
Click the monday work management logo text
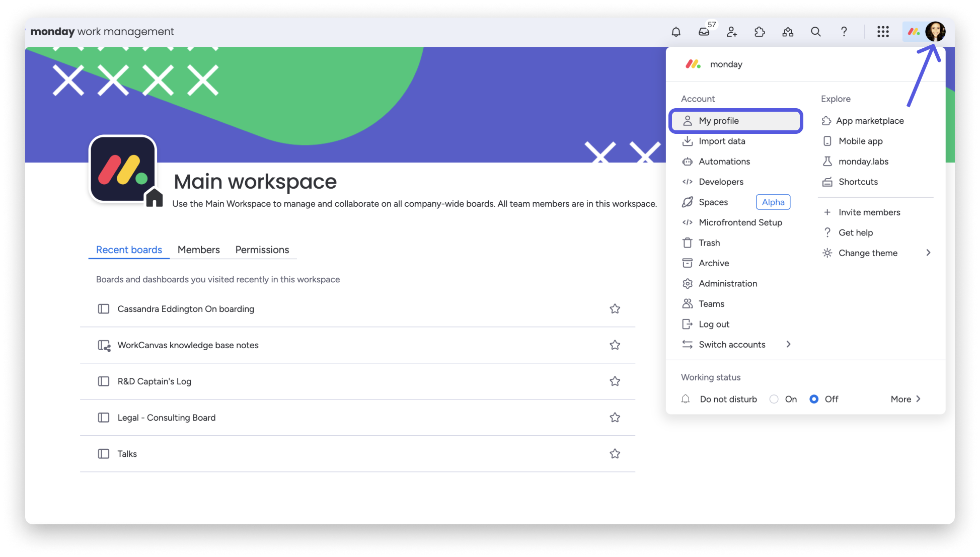click(102, 32)
